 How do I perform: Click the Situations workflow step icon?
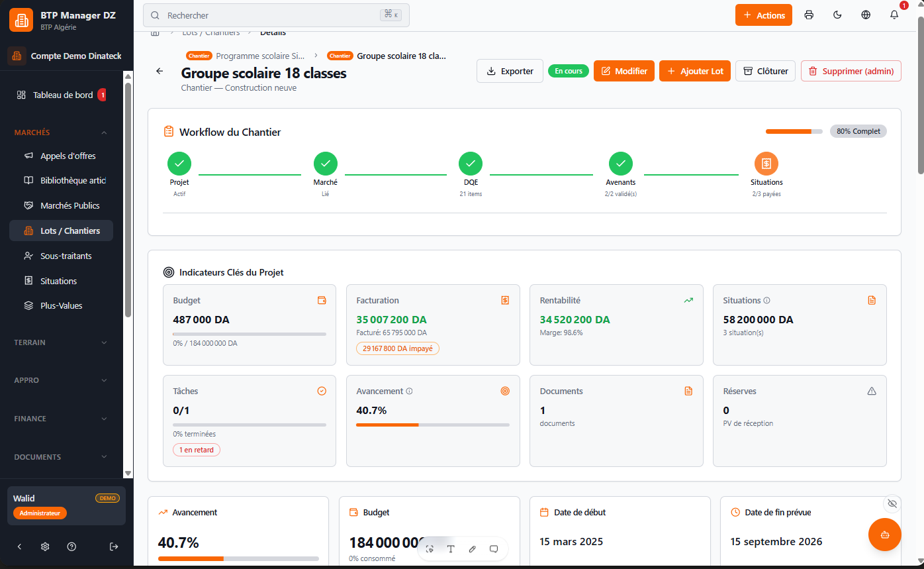pos(766,164)
